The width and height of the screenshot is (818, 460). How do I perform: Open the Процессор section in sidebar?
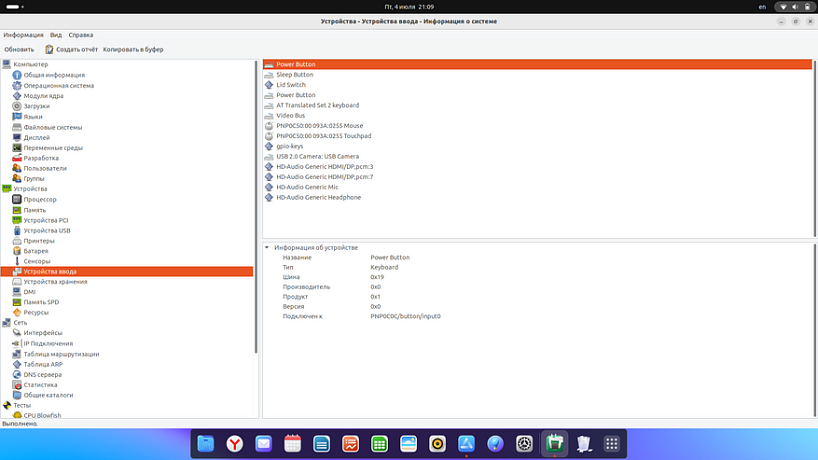click(40, 199)
